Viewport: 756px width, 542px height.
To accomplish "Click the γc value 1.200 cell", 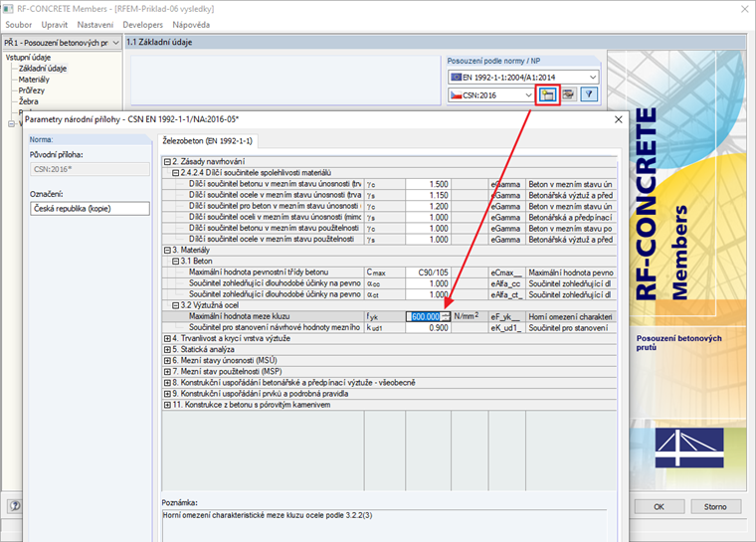I will 428,207.
